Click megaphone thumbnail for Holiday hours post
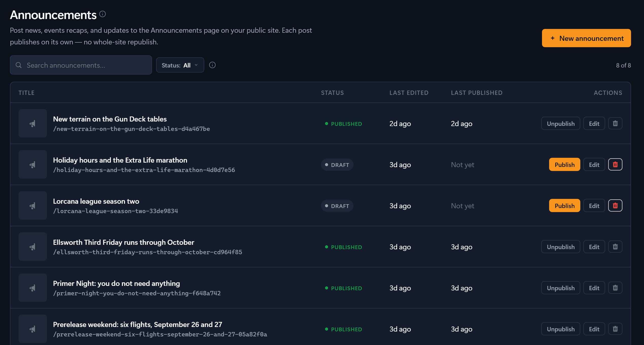Screen dimensions: 644x345 (33, 165)
